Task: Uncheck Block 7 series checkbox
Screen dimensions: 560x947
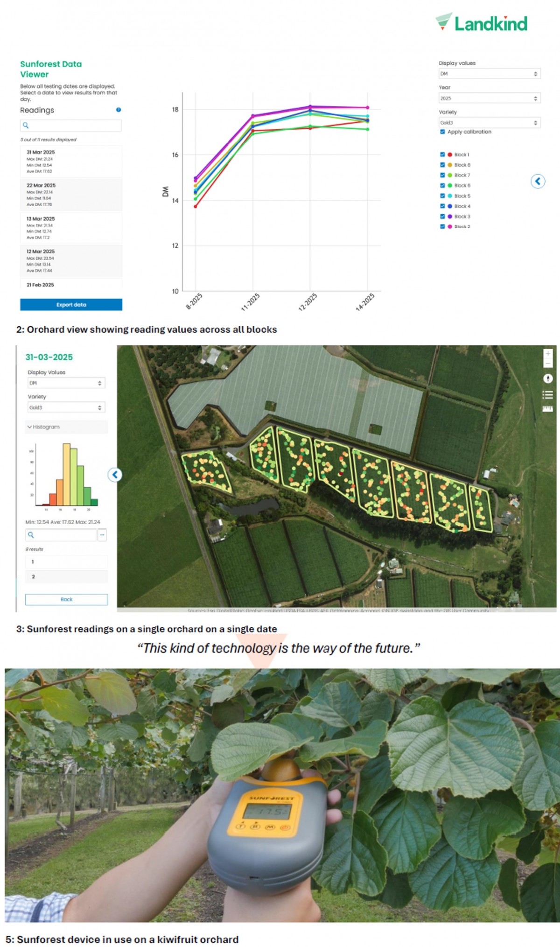Action: pyautogui.click(x=442, y=175)
